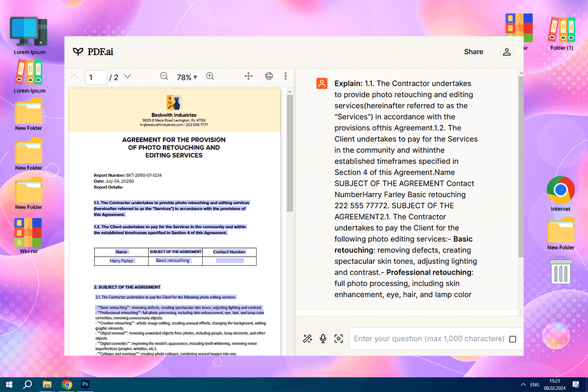Click the ENG language indicator
This screenshot has height=392, width=588.
click(x=535, y=385)
